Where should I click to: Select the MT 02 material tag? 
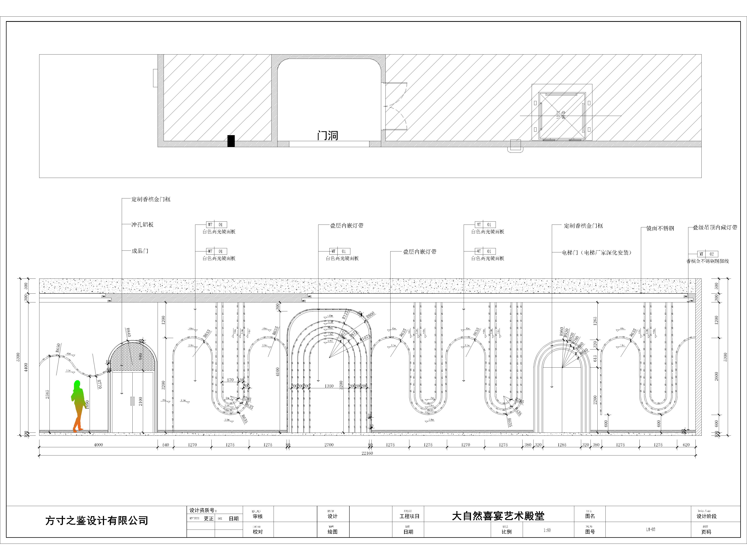pos(707,254)
